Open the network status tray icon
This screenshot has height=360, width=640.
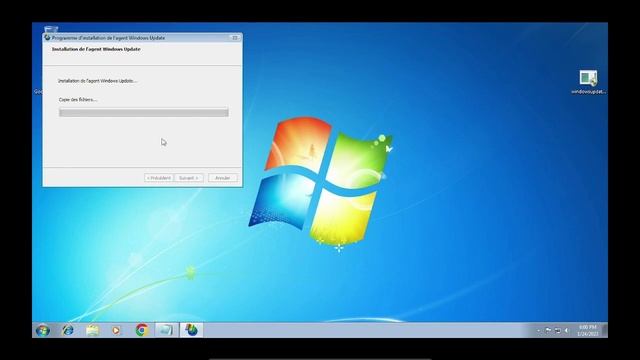[x=558, y=331]
